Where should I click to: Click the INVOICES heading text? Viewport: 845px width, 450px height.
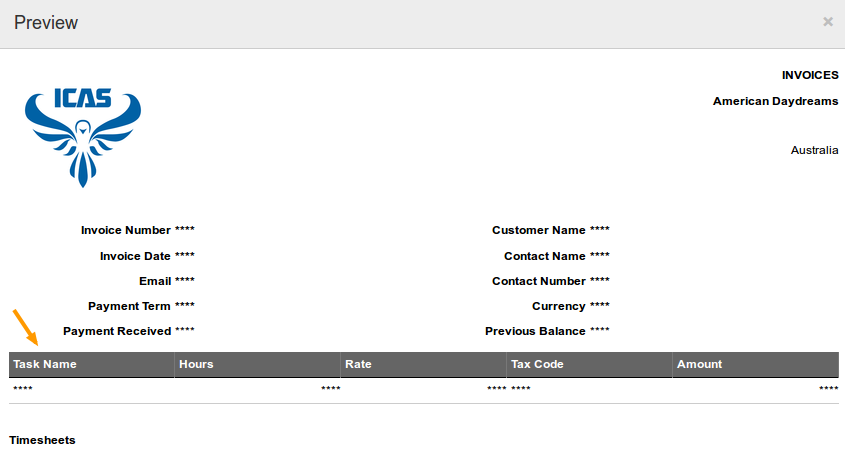point(810,75)
